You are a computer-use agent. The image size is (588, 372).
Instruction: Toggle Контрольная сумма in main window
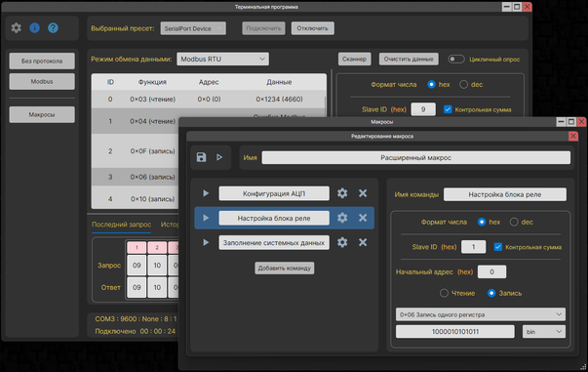tap(448, 109)
